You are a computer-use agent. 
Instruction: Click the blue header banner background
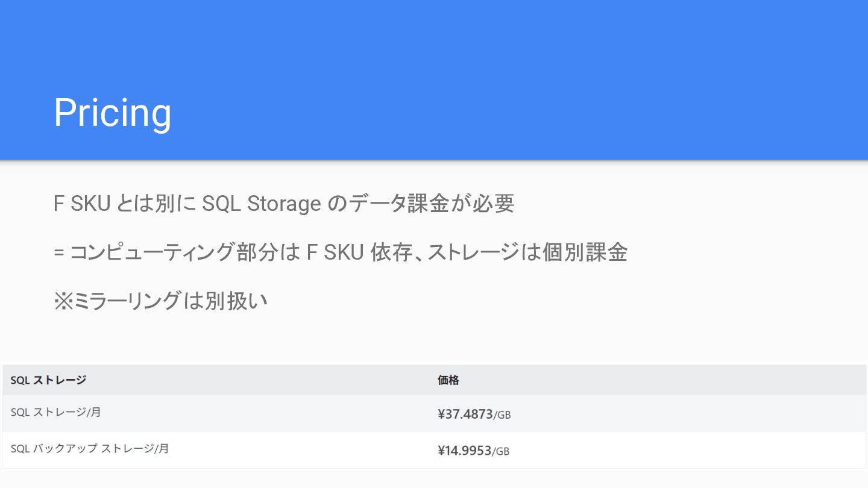tap(482, 54)
